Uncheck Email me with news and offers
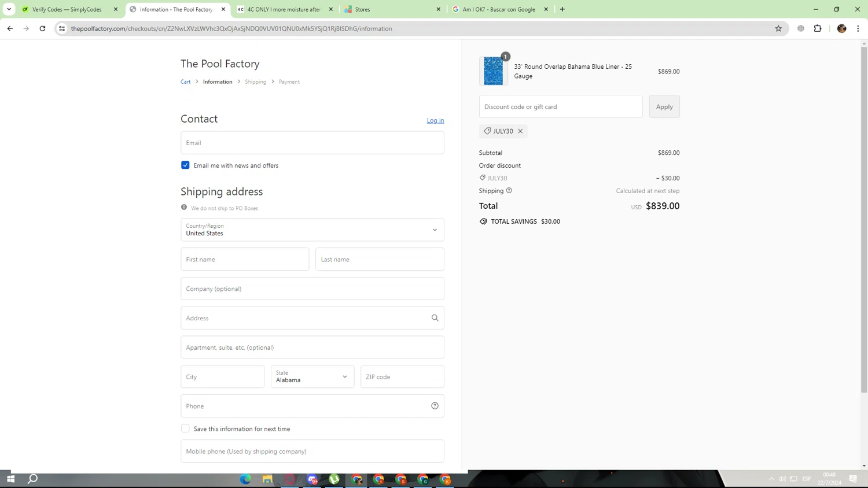 185,165
